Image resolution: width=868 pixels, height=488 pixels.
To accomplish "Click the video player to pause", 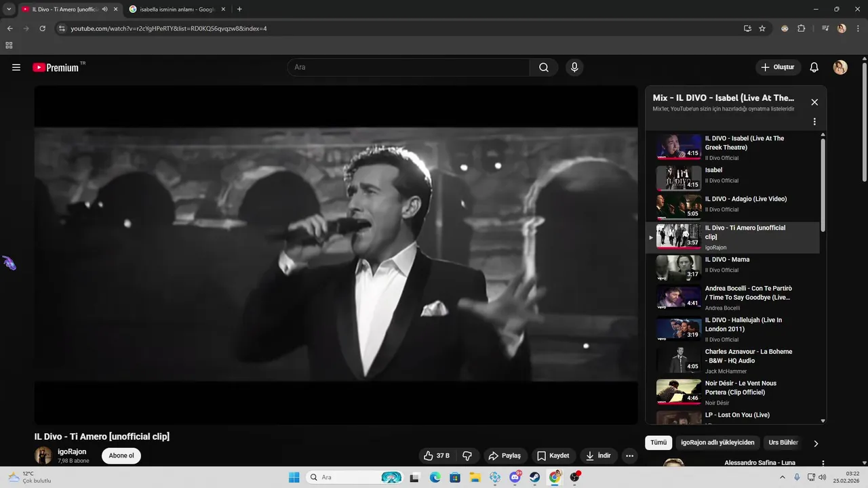I will pos(336,255).
